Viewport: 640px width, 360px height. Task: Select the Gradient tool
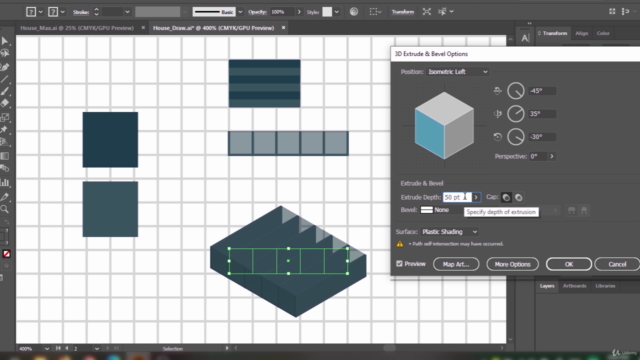(x=4, y=156)
